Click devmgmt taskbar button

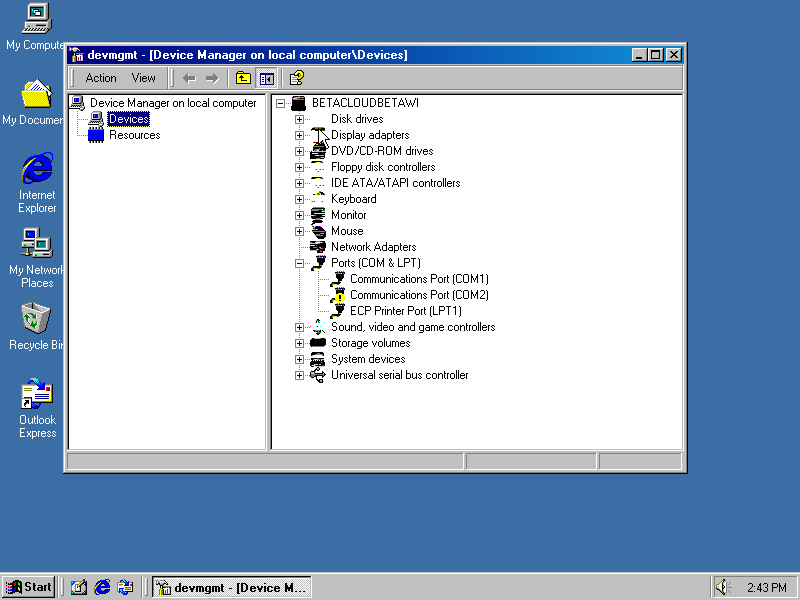pyautogui.click(x=232, y=588)
